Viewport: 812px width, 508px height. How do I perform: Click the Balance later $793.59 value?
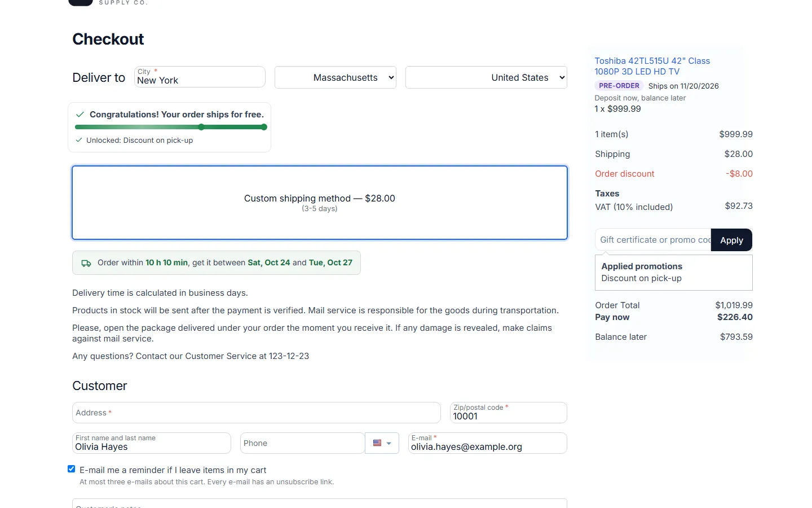(x=736, y=337)
